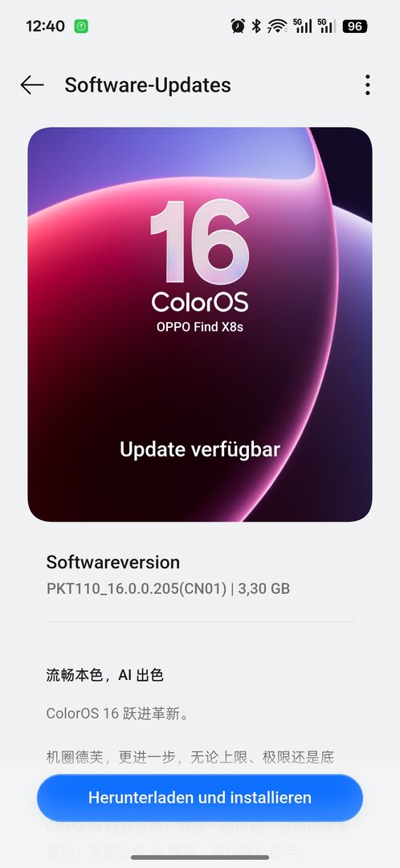
Task: Tap the 12:40 clock in status bar
Action: point(45,26)
